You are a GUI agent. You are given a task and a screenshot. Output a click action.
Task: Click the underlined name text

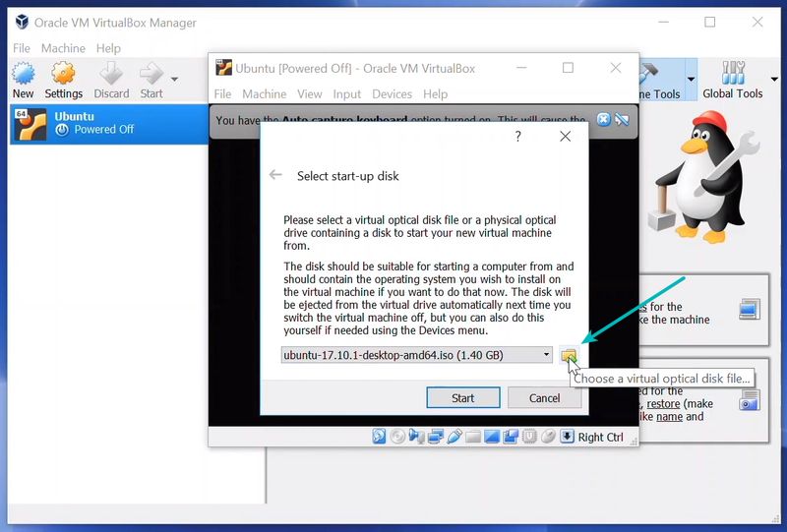point(670,417)
